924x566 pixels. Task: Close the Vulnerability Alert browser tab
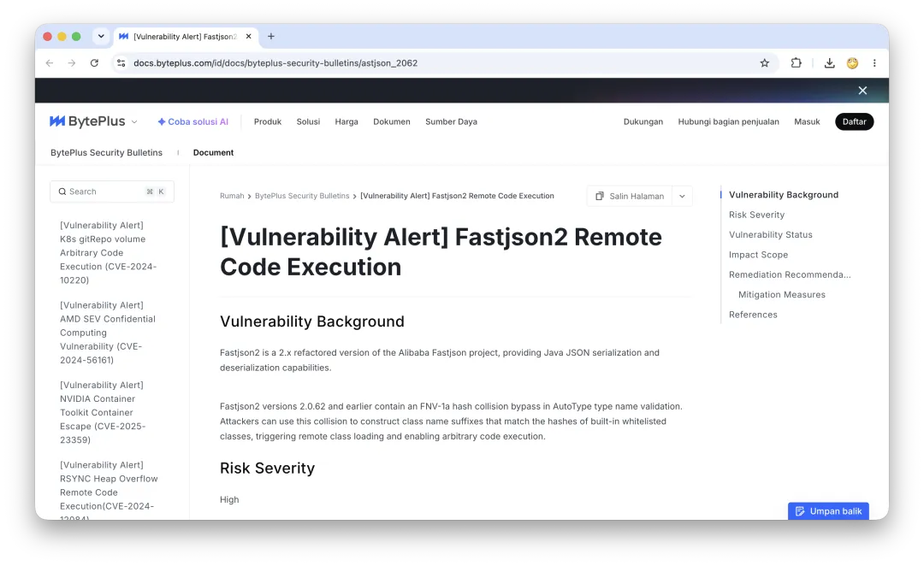coord(249,37)
